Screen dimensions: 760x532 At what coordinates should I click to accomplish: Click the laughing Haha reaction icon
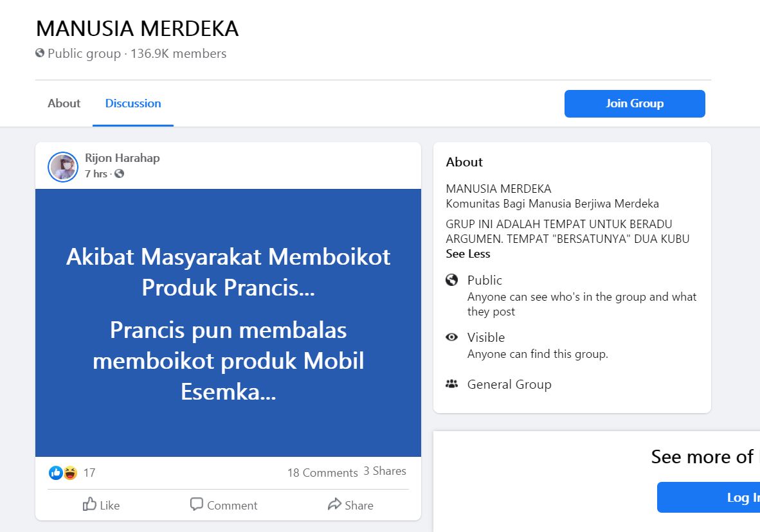click(x=70, y=473)
